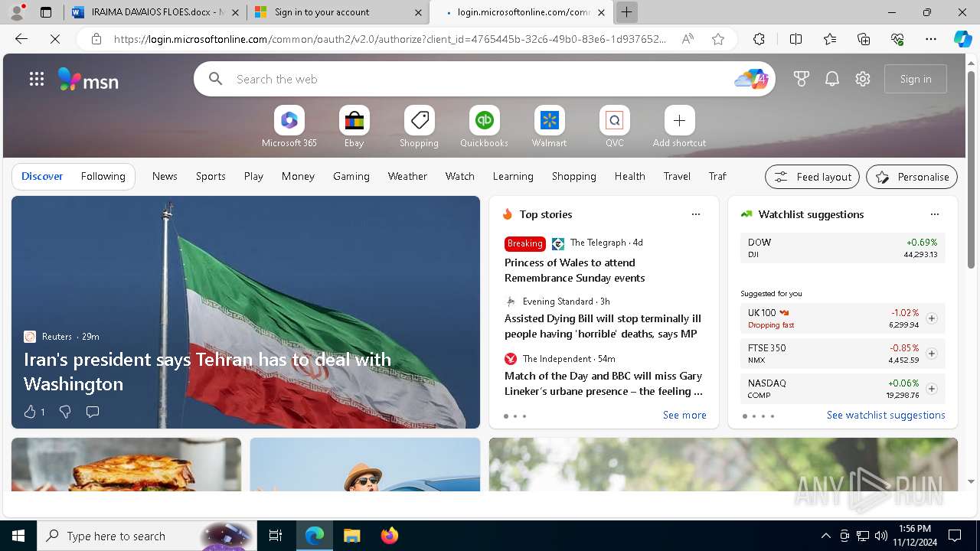Open the Sports category
Screen dimensions: 980x551
[x=211, y=176]
